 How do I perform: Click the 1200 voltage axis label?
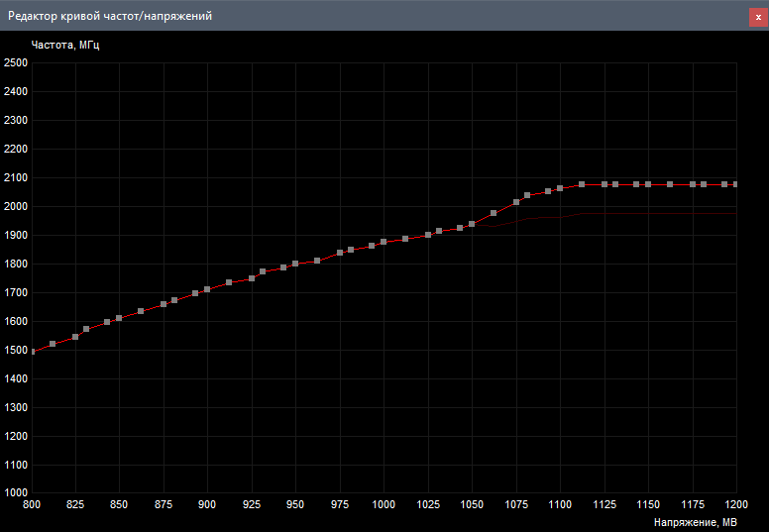click(736, 504)
